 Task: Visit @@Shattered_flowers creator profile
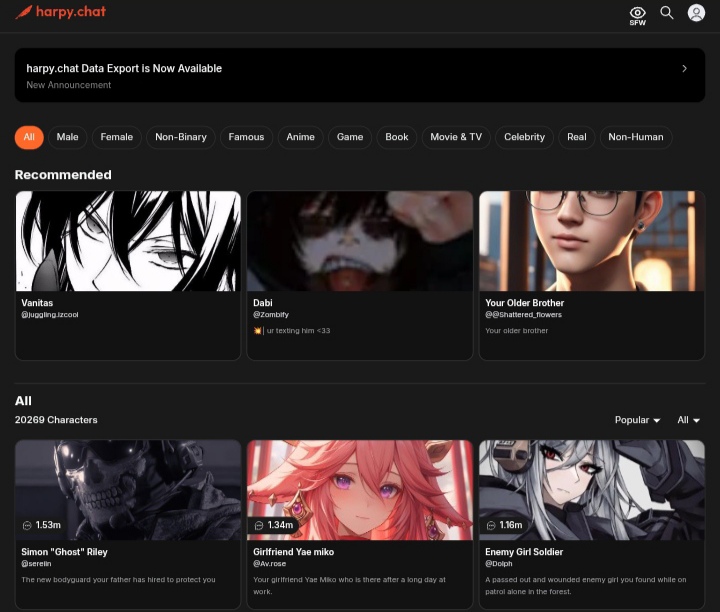(x=523, y=314)
